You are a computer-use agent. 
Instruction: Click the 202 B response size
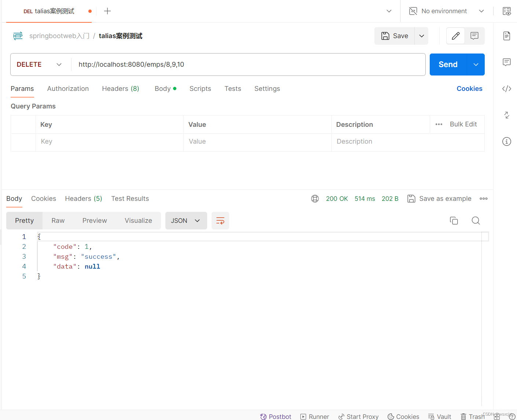(x=390, y=199)
